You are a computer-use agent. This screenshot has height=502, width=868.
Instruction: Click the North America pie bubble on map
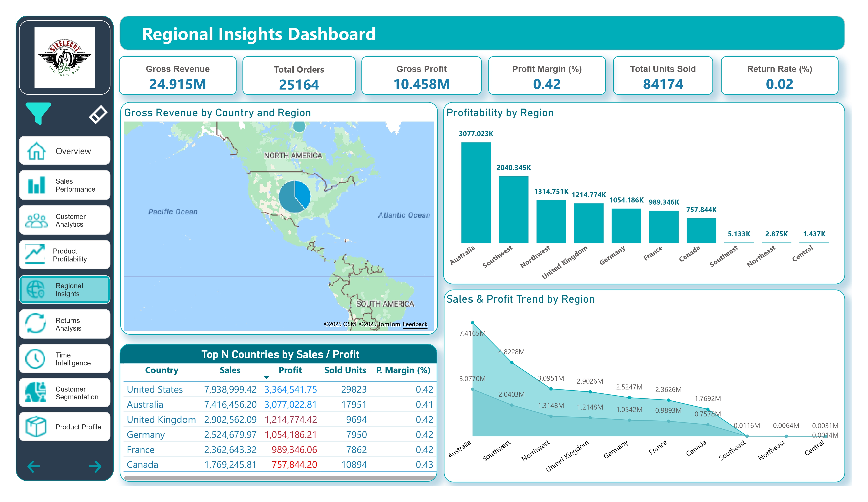click(x=294, y=196)
